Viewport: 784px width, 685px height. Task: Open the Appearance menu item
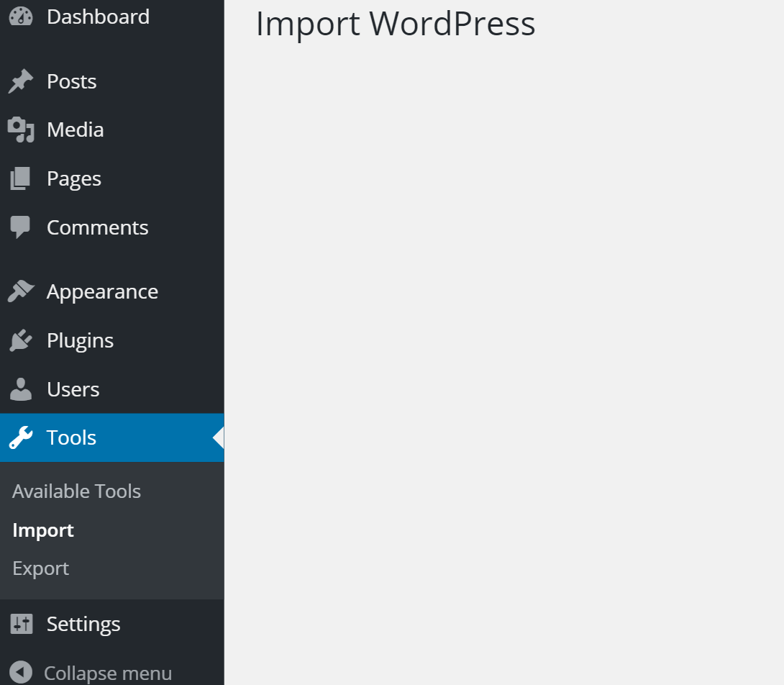pos(102,291)
